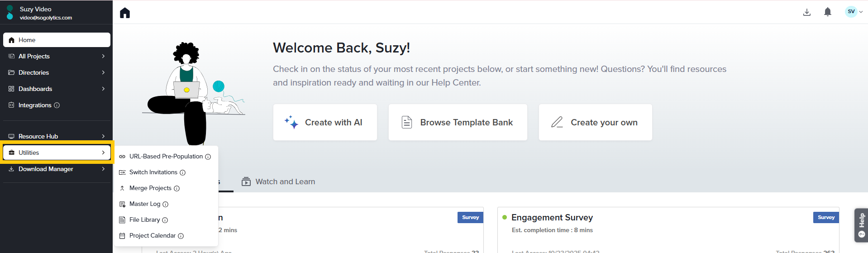The width and height of the screenshot is (868, 253).
Task: Click Browse Template Bank button
Action: coord(458,122)
